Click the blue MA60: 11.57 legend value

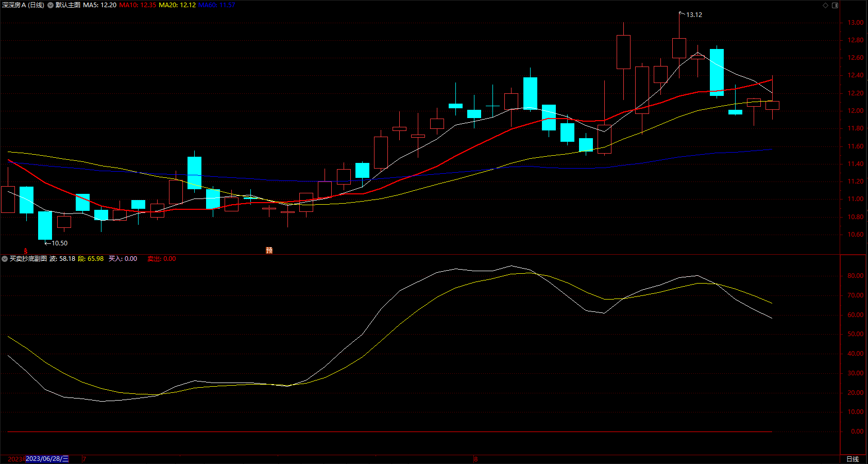[216, 5]
